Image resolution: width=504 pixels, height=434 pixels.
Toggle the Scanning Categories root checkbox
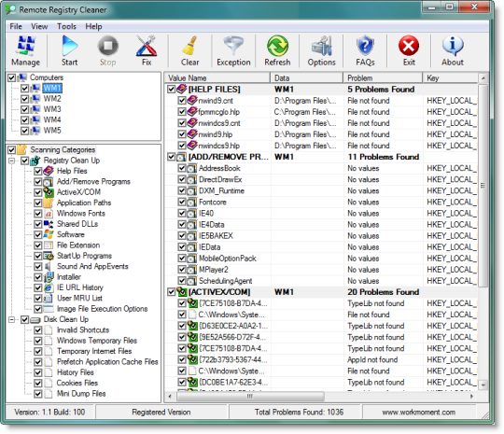tap(11, 150)
